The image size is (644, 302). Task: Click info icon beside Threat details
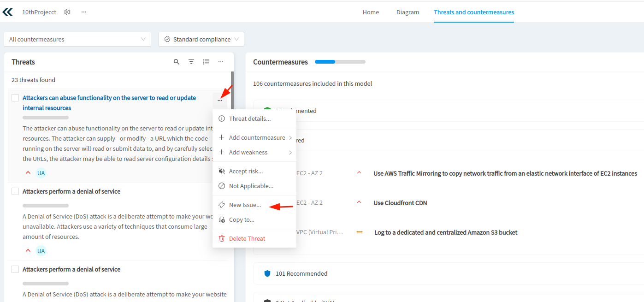click(222, 118)
